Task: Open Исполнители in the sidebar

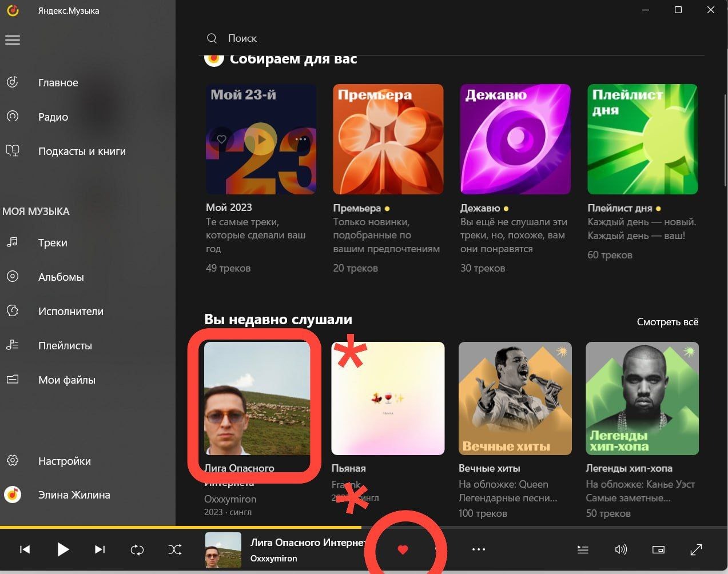Action: 70,311
